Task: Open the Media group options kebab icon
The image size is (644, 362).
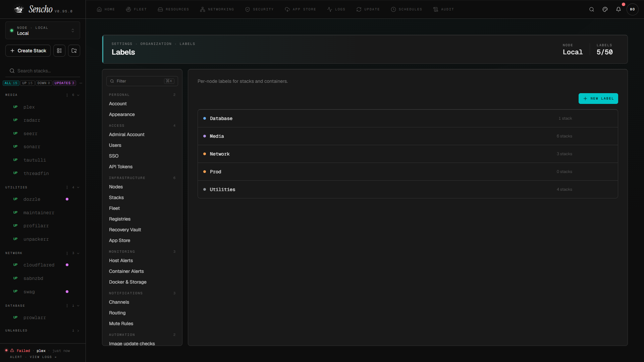Action: pyautogui.click(x=67, y=95)
